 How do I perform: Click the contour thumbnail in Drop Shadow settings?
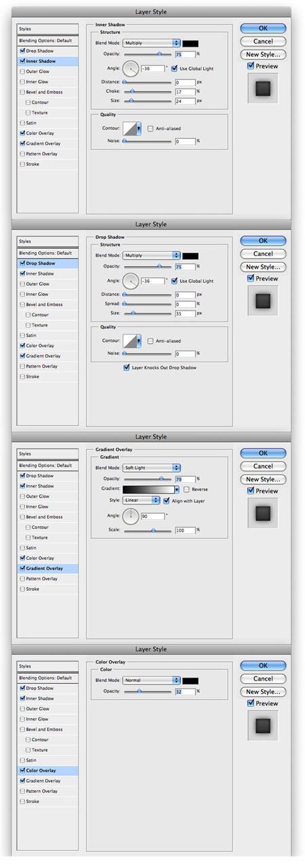[x=129, y=341]
